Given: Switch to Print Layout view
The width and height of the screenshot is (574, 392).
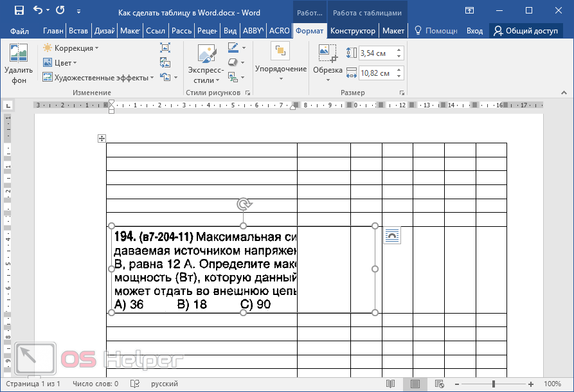Looking at the screenshot, I should coord(415,384).
